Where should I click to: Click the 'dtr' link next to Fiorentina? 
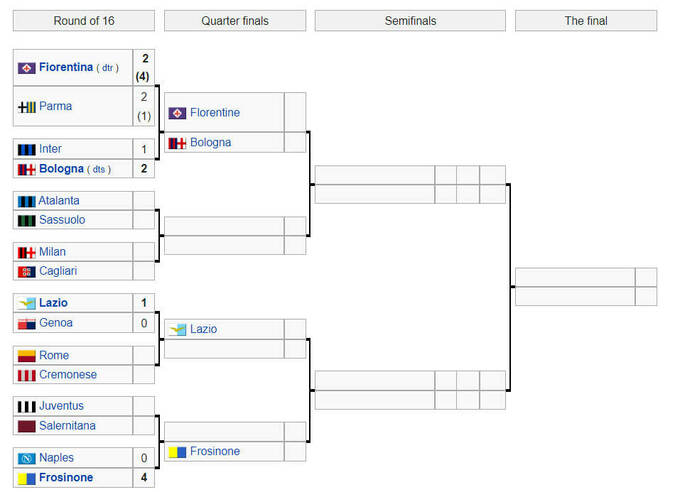[107, 68]
